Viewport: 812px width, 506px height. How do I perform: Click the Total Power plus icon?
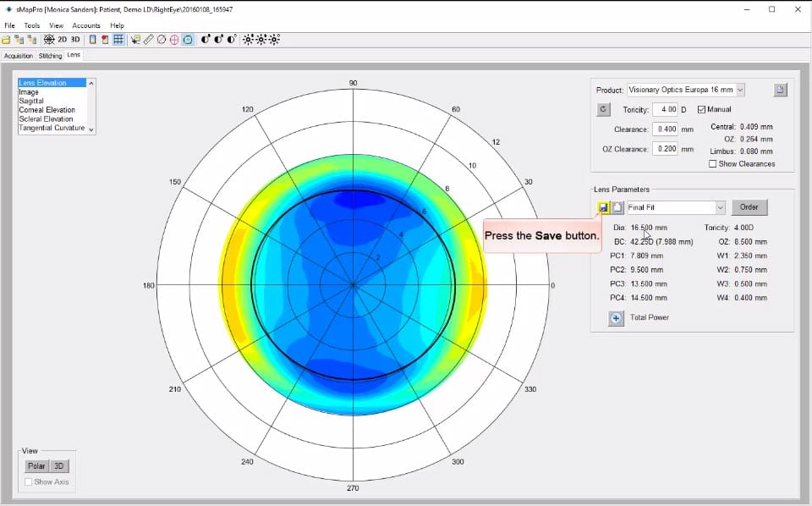[x=616, y=318]
